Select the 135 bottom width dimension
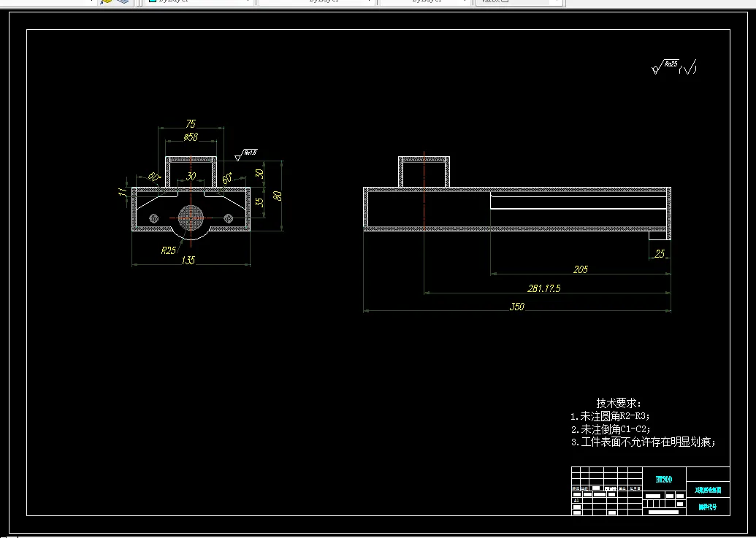 coord(188,260)
